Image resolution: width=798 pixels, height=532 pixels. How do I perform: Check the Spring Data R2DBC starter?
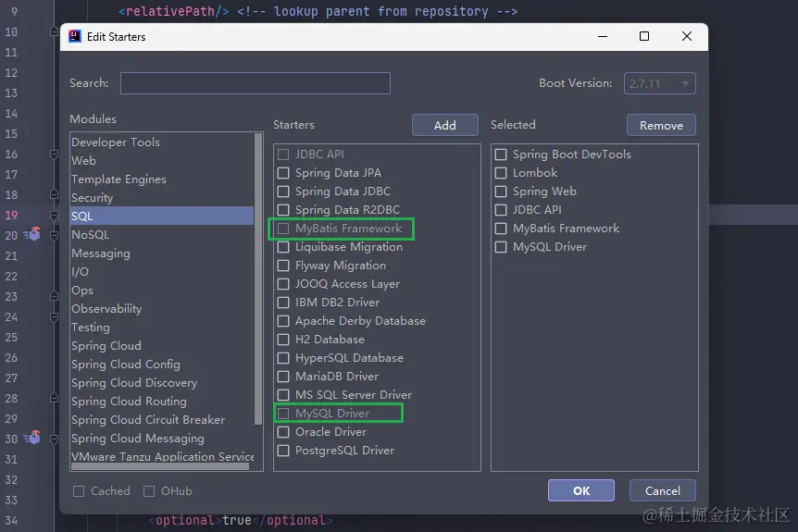tap(283, 209)
